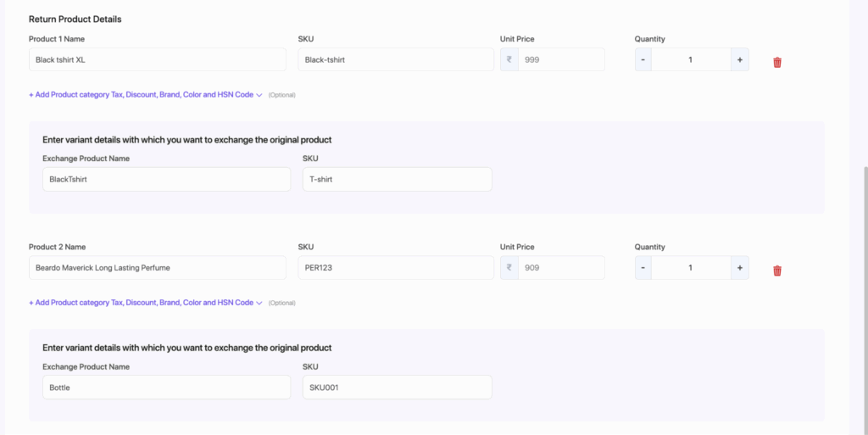Expand Product 2 tax and discount options
The height and width of the screenshot is (435, 868).
pyautogui.click(x=145, y=303)
